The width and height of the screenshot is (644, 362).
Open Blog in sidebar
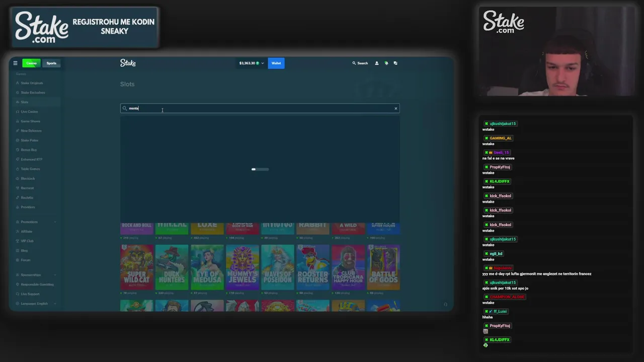24,250
